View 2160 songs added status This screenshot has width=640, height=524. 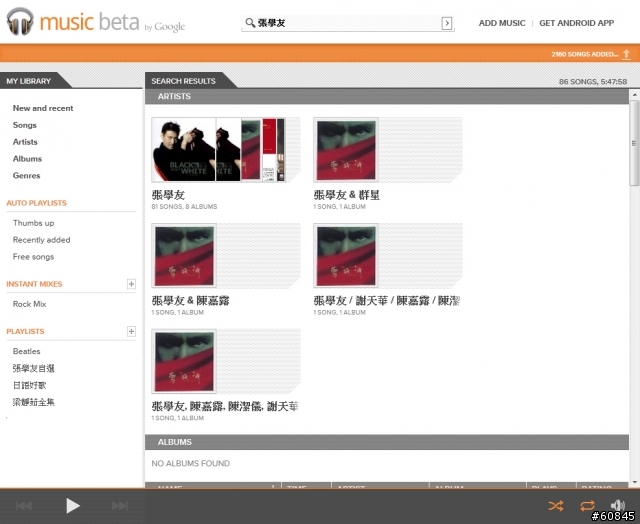coord(584,54)
